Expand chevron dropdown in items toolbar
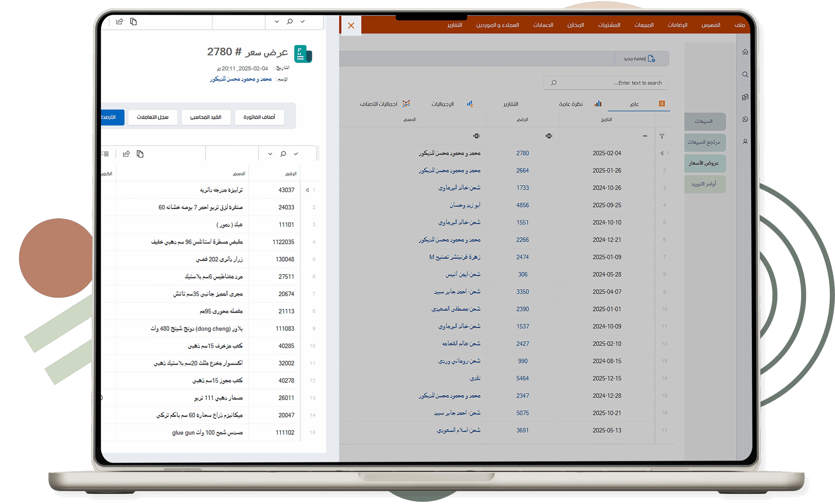The width and height of the screenshot is (835, 504). [x=270, y=154]
